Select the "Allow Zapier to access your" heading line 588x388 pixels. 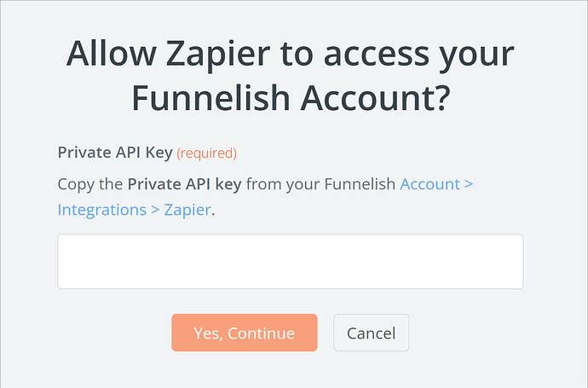tap(291, 56)
